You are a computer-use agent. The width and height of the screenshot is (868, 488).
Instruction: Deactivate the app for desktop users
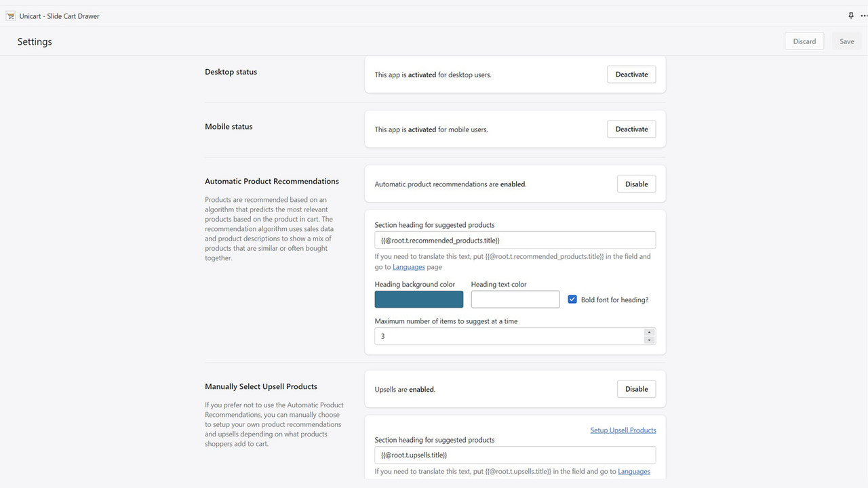[x=631, y=74]
